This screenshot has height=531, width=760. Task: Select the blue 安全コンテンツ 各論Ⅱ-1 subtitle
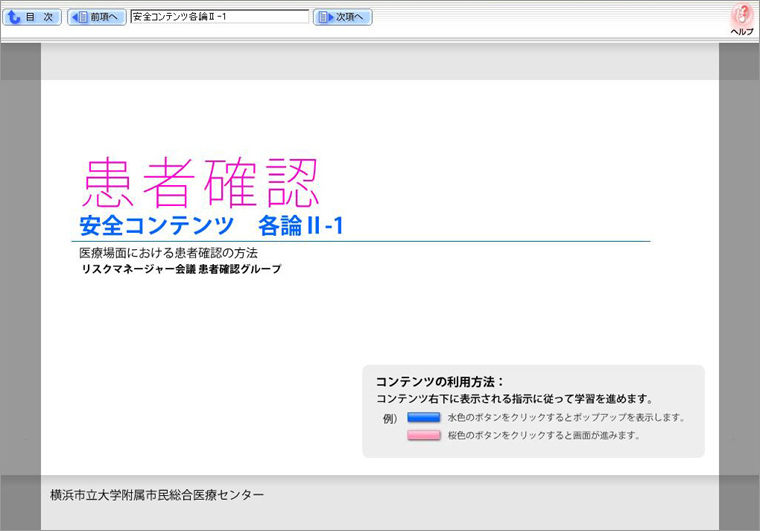211,226
